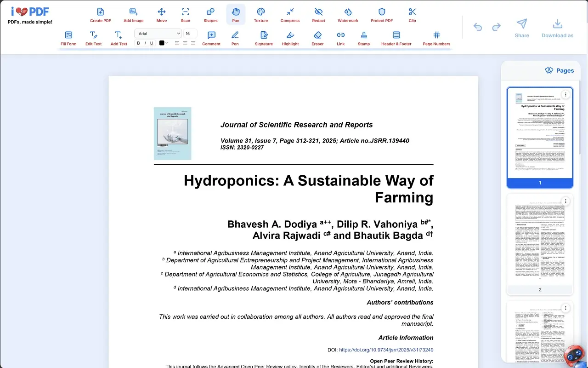
Task: Select the Pen drawing tool
Action: (x=235, y=38)
